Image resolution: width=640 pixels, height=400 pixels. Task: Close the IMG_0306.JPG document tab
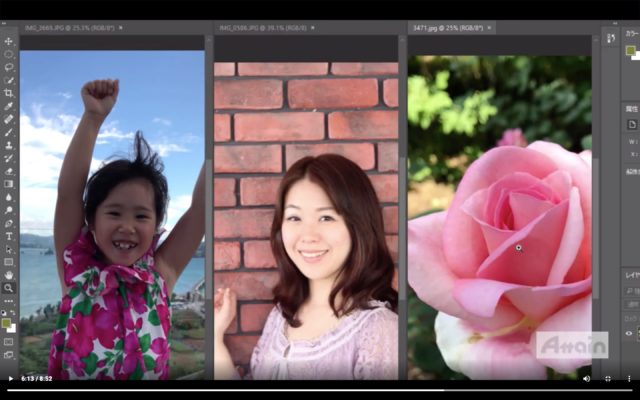[313, 28]
